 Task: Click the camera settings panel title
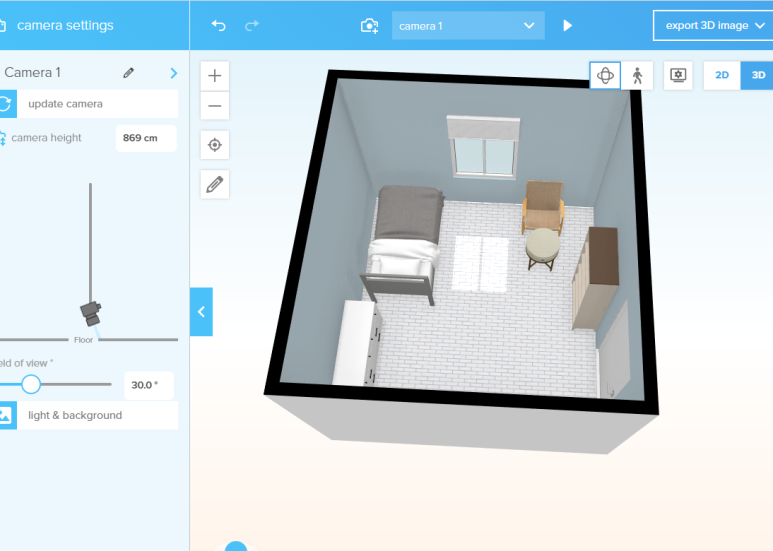pos(65,26)
